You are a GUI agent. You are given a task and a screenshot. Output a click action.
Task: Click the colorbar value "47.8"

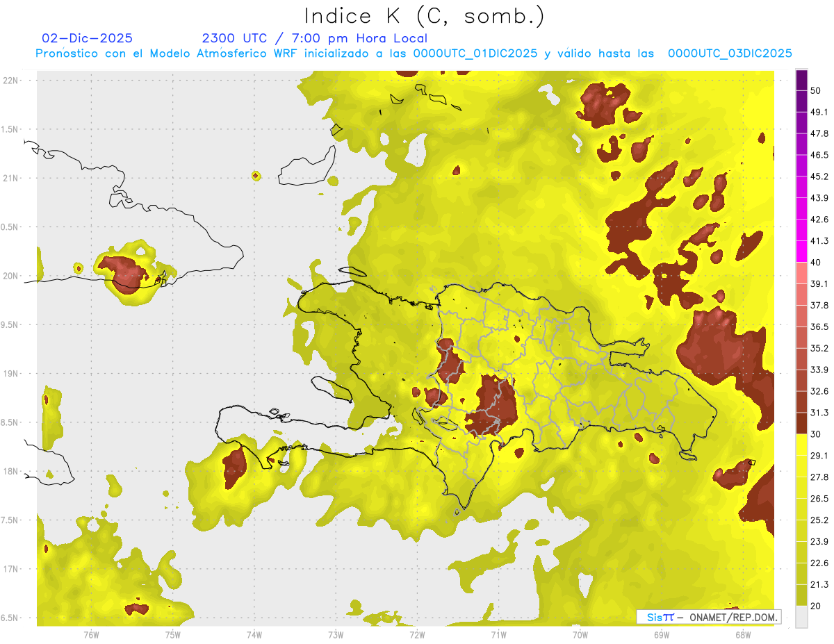point(819,133)
